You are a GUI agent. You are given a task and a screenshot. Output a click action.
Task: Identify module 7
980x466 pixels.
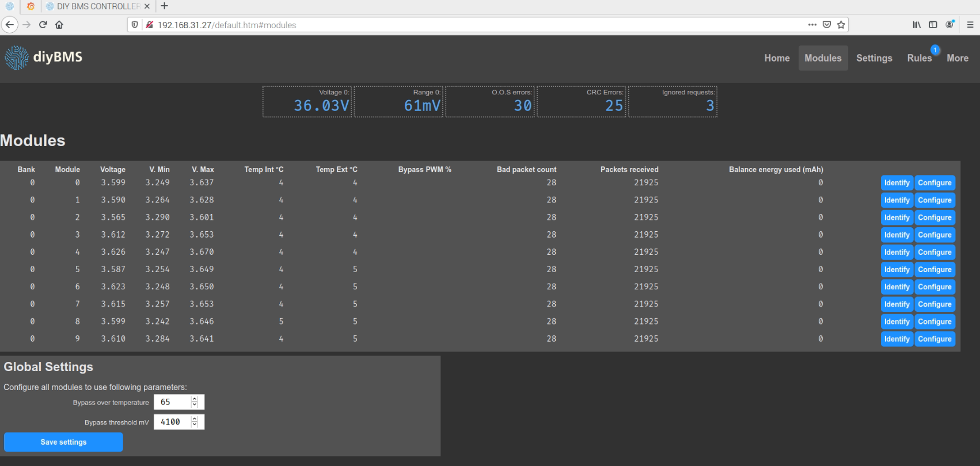[x=897, y=304]
